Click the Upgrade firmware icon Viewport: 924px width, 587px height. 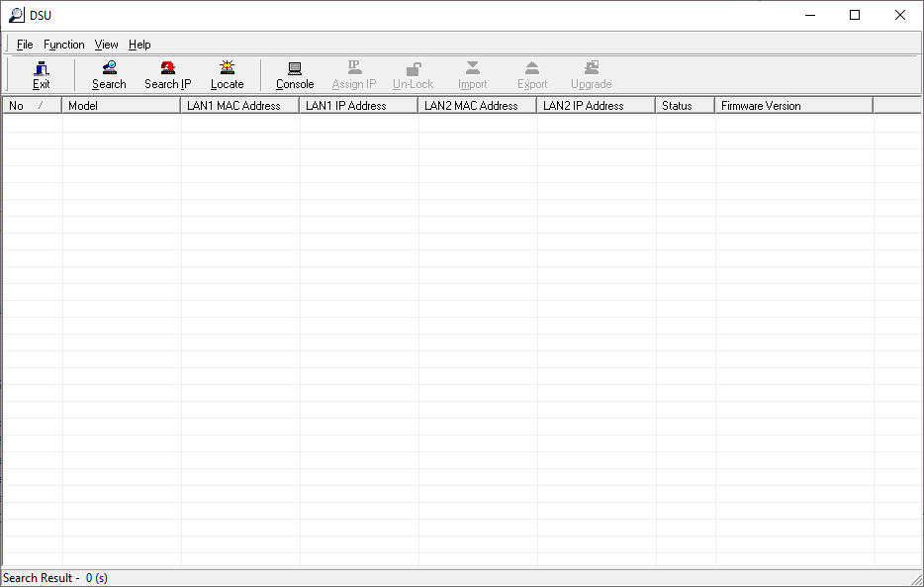tap(591, 75)
